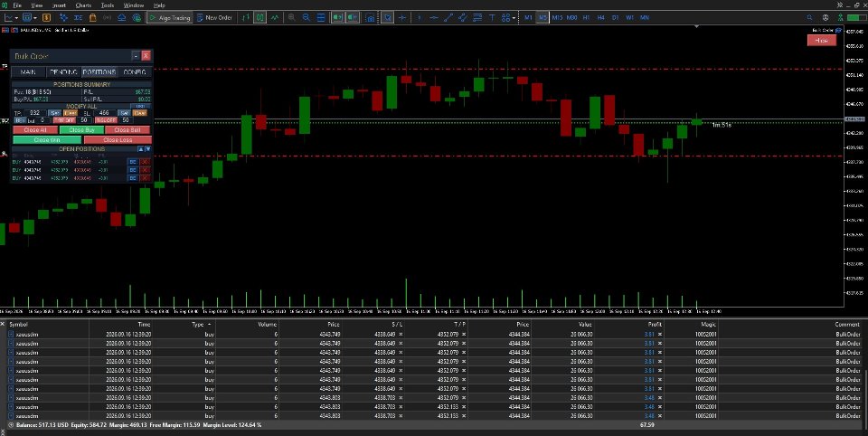Open the Charts menu
This screenshot has width=868, height=436.
pos(83,5)
